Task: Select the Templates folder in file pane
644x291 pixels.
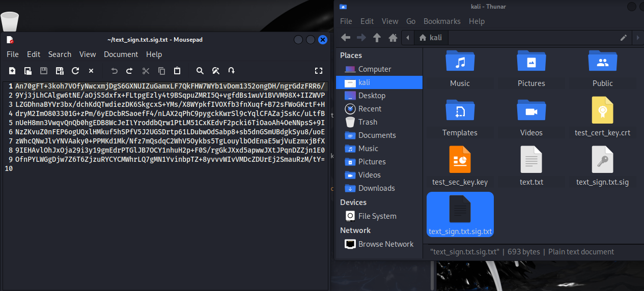Action: [460, 111]
